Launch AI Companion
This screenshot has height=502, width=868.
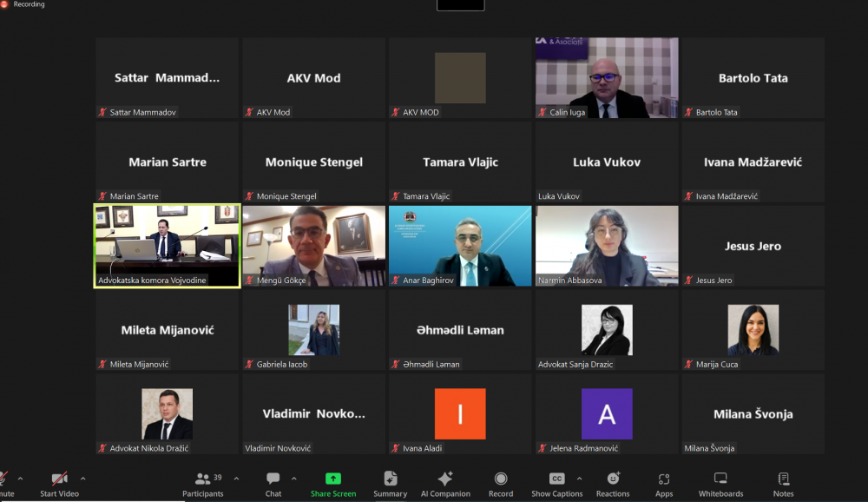pos(445,483)
